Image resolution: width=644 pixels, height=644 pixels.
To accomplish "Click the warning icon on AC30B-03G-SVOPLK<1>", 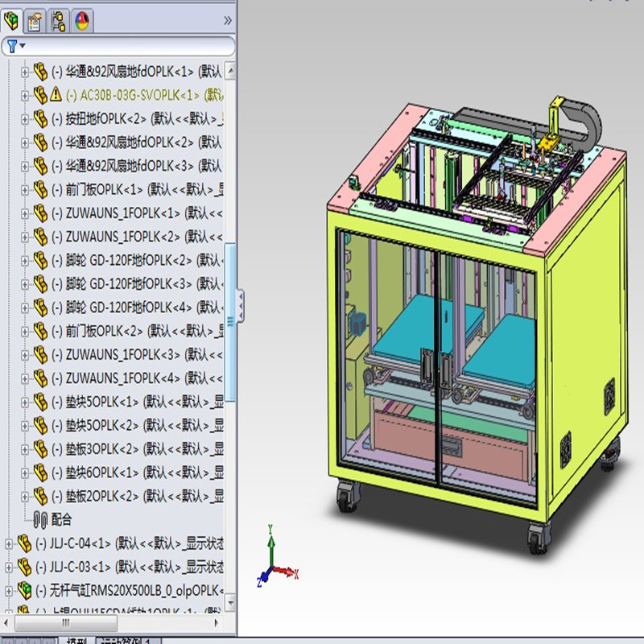I will pos(56,94).
